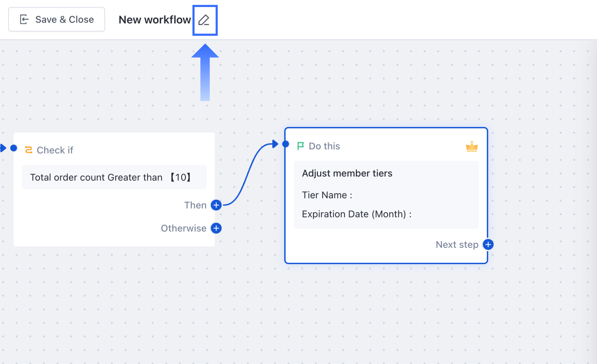
Task: Click the Next step plus button
Action: click(488, 245)
